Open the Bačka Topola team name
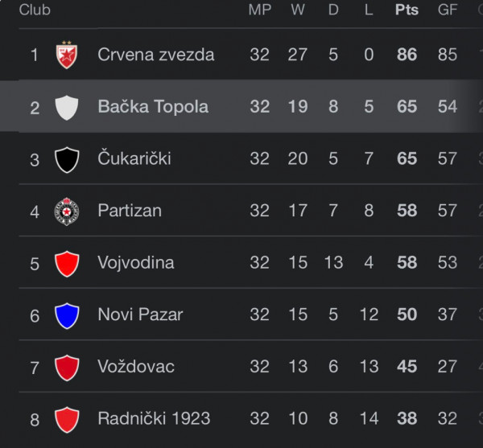 153,106
